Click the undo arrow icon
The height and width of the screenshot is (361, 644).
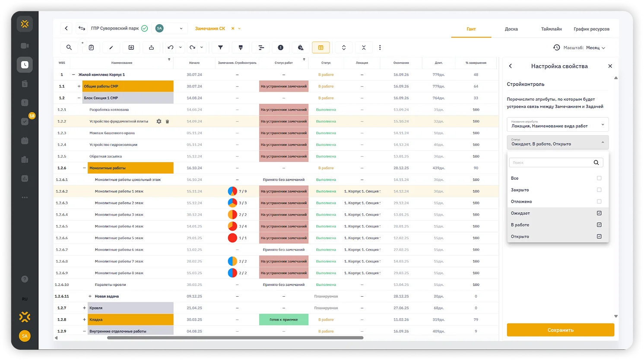click(x=171, y=47)
